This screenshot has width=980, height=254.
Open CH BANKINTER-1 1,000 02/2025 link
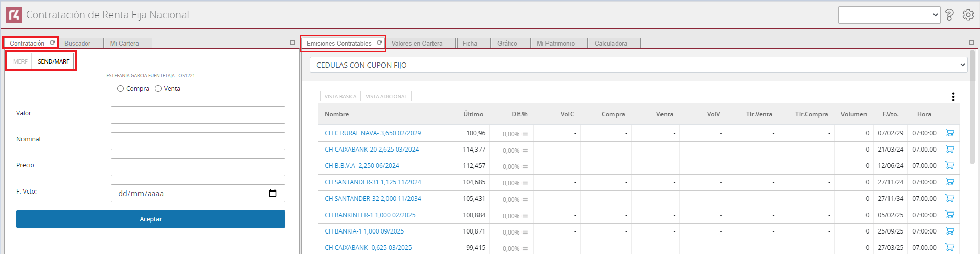(370, 215)
